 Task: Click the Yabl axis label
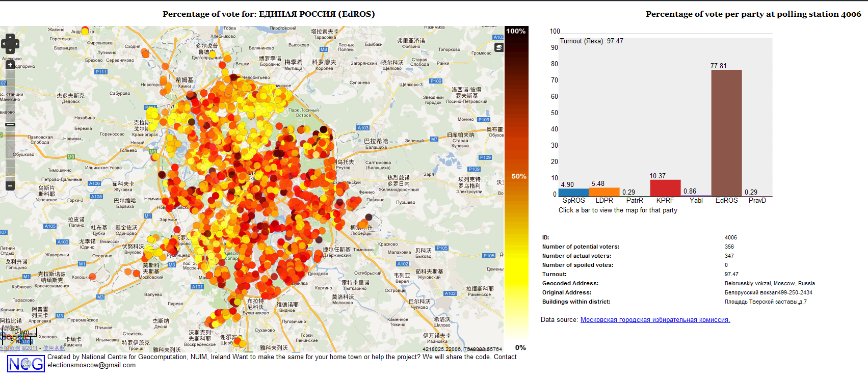(696, 201)
